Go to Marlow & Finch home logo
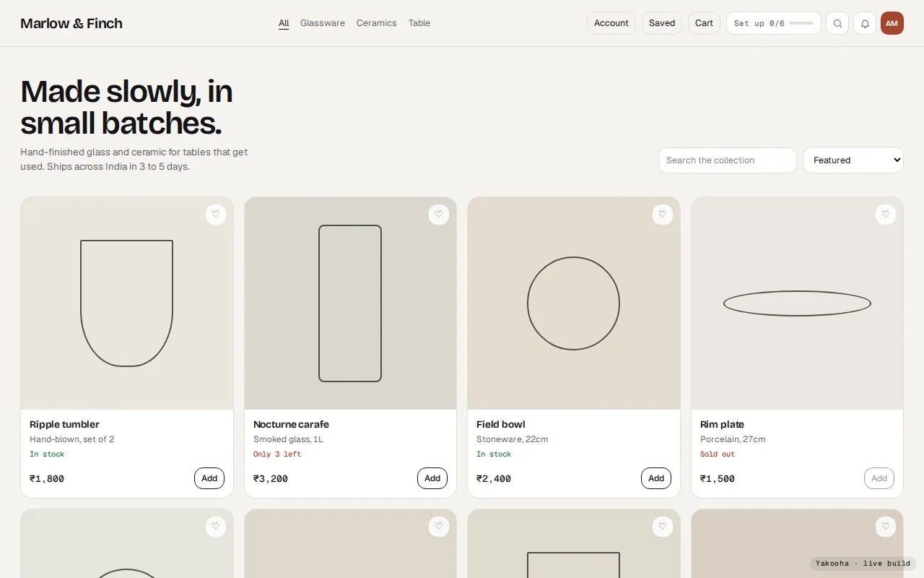 (x=71, y=23)
